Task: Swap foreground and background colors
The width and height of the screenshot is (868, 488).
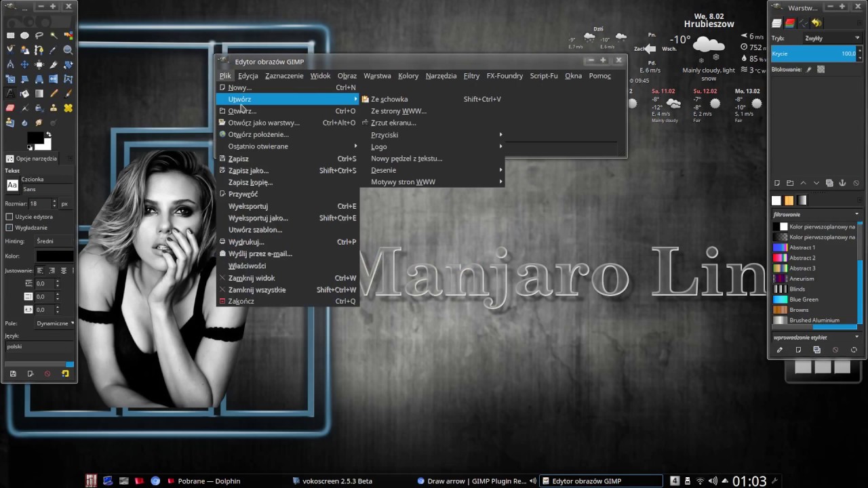Action: 49,134
